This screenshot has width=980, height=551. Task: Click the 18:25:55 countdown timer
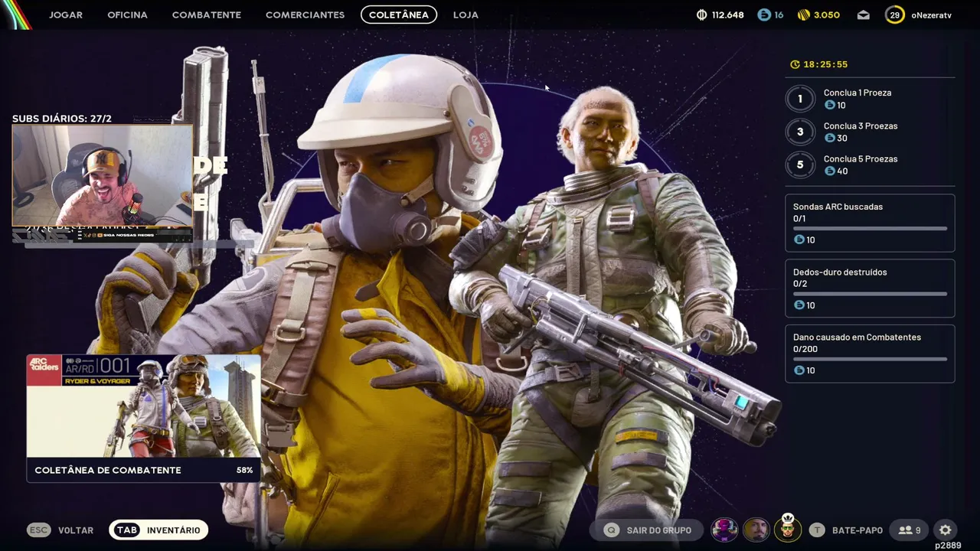coord(825,64)
